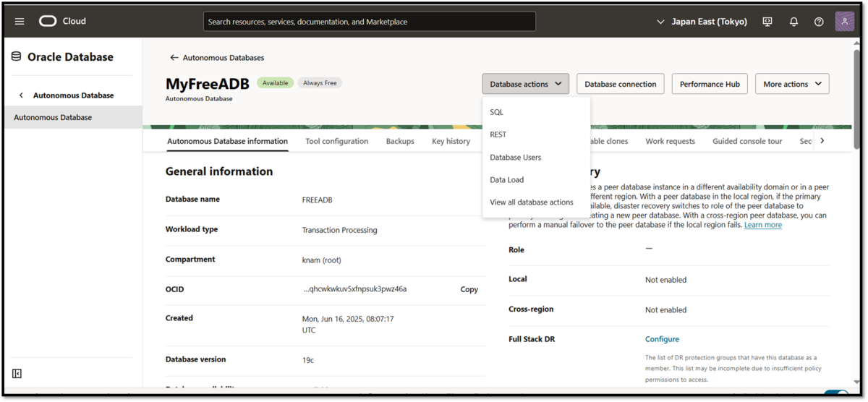Click the Transaction Processing workload value
The height and width of the screenshot is (402, 868).
[x=339, y=230]
